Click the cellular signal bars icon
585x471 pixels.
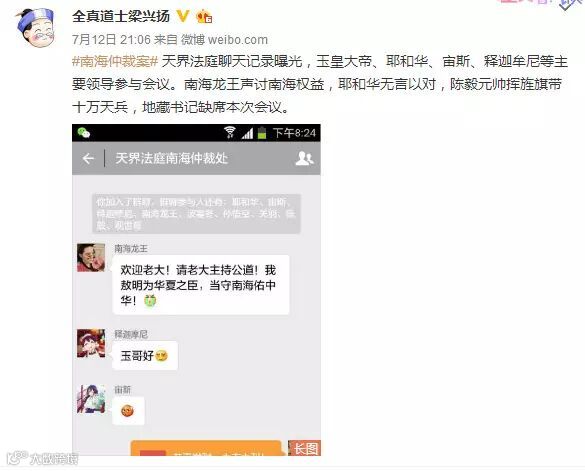pos(247,133)
